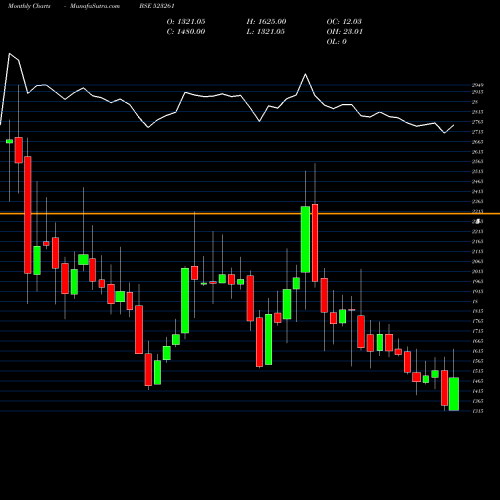Viewport: 500px width, 500px height.
Task: Click the price axis label 2015
Action: 478,272
